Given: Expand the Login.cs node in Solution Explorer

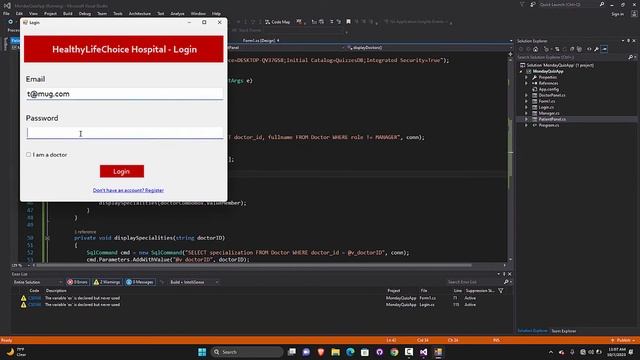Looking at the screenshot, I should tap(527, 107).
